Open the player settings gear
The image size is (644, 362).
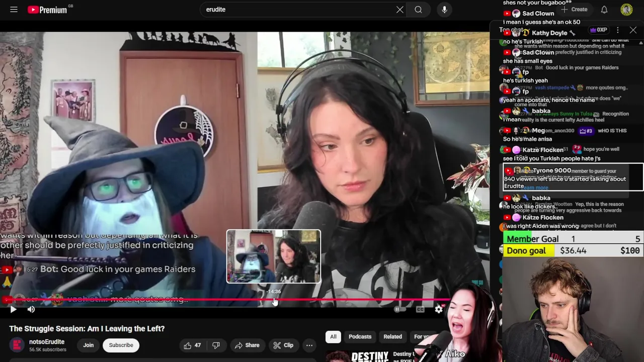point(439,309)
